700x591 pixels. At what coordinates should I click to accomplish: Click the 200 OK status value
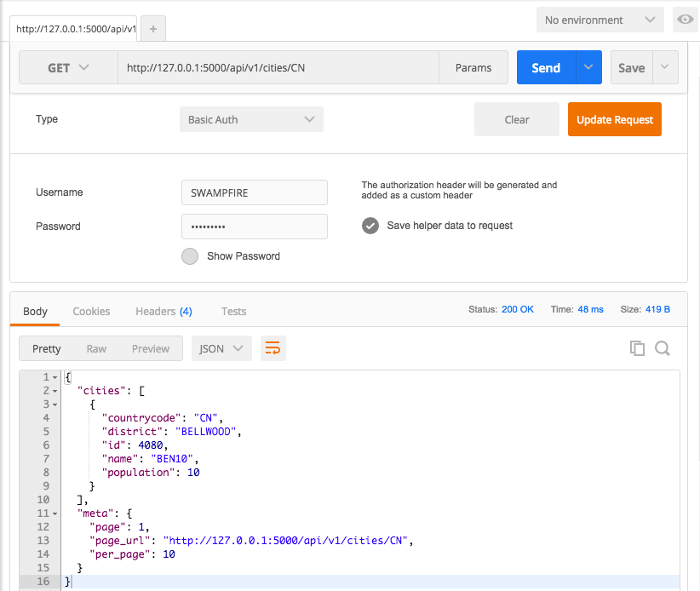(518, 309)
